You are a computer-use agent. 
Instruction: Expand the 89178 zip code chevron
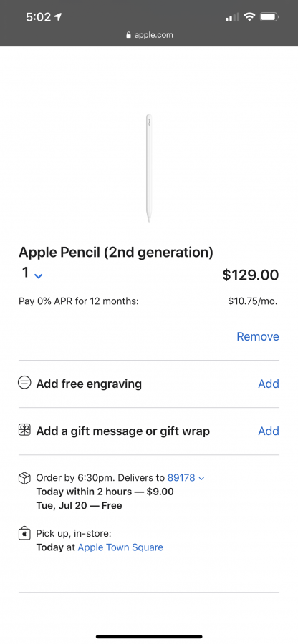coord(201,479)
